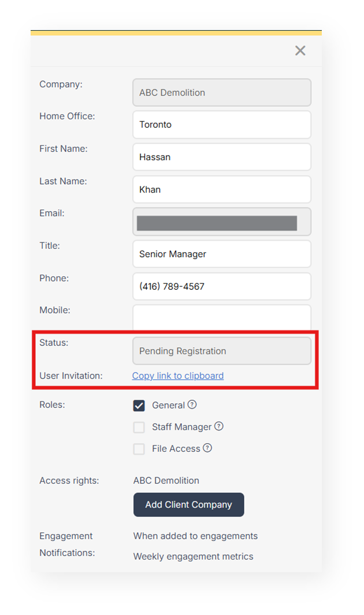Select the disabled Company field showing ABC Demolition
The image size is (364, 615).
[x=222, y=92]
